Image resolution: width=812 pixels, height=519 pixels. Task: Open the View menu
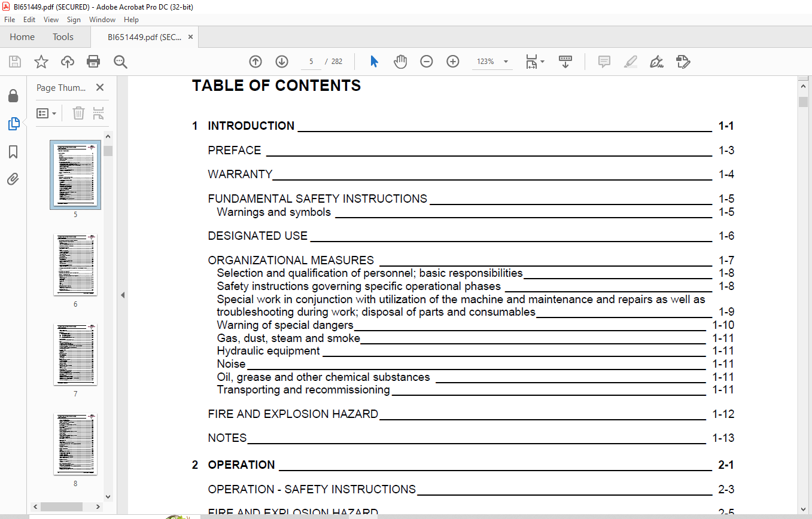[x=51, y=20]
